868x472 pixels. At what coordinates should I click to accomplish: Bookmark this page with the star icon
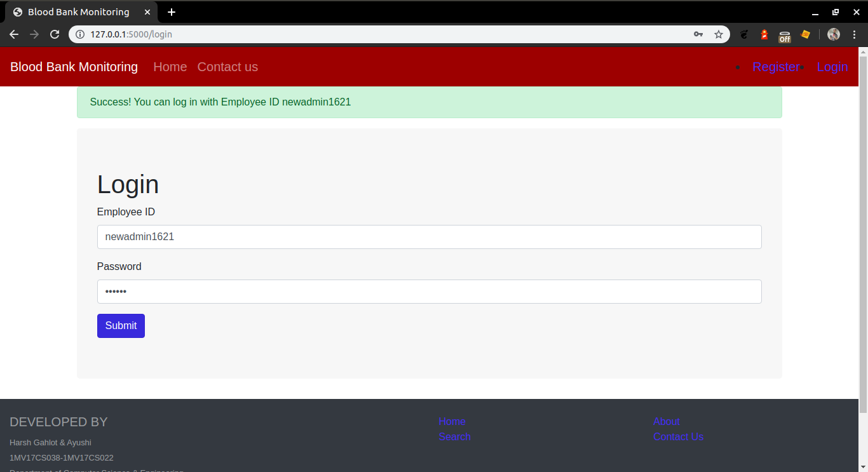click(x=719, y=34)
